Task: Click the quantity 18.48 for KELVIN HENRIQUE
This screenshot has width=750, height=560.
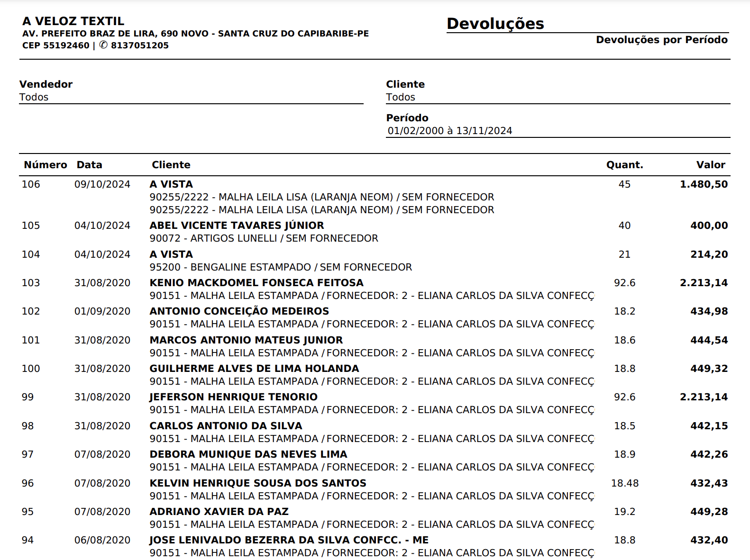Action: pos(624,483)
